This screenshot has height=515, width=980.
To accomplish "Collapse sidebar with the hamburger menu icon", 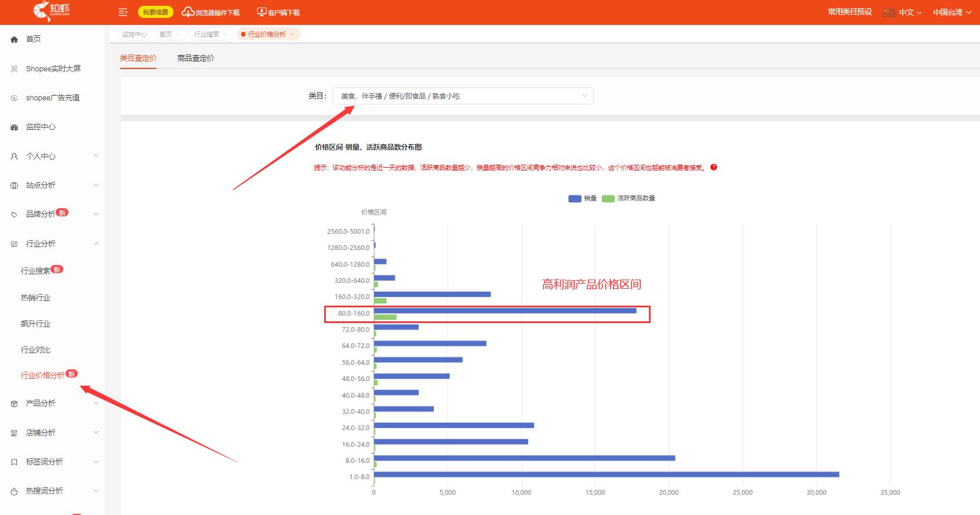I will [123, 12].
